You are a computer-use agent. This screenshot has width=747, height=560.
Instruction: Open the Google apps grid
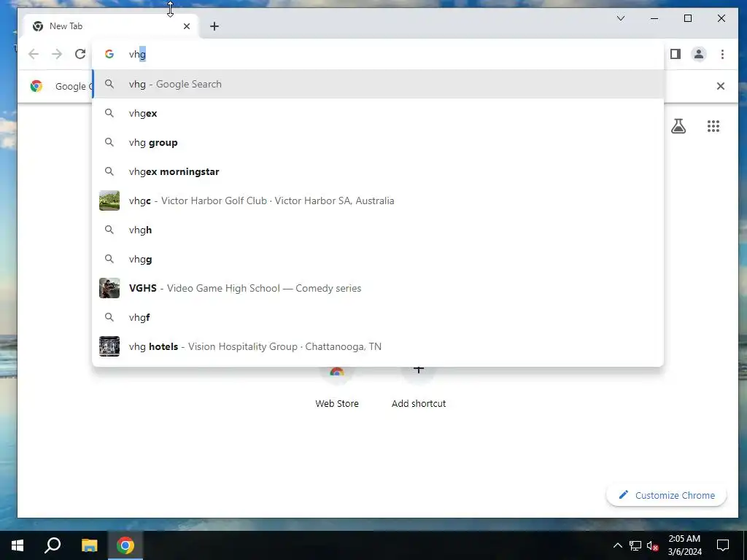click(713, 126)
